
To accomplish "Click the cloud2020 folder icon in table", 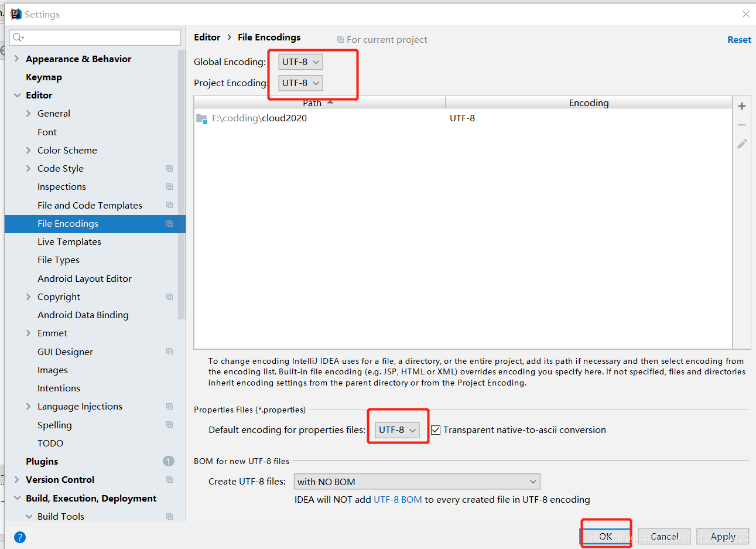I will click(201, 118).
